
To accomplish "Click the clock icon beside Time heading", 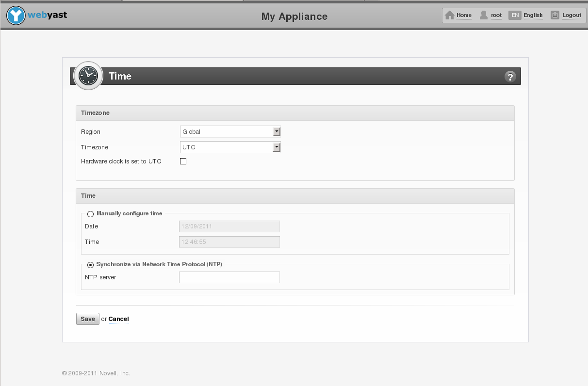I will pos(88,76).
